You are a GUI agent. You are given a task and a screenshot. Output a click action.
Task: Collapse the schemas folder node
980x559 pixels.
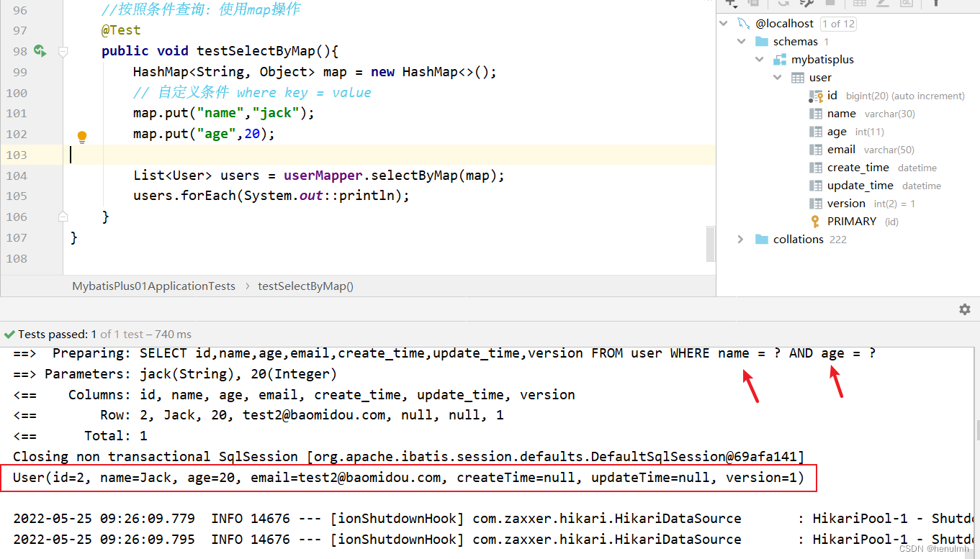tap(742, 42)
